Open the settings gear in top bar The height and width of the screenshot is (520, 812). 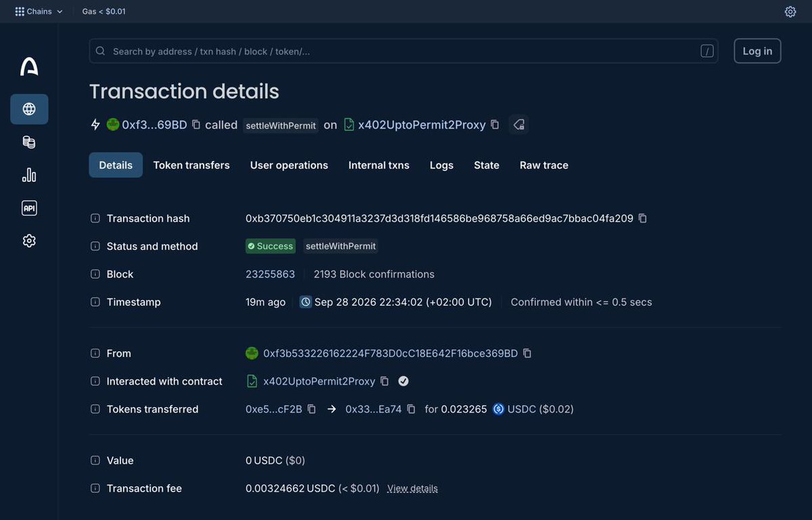790,11
